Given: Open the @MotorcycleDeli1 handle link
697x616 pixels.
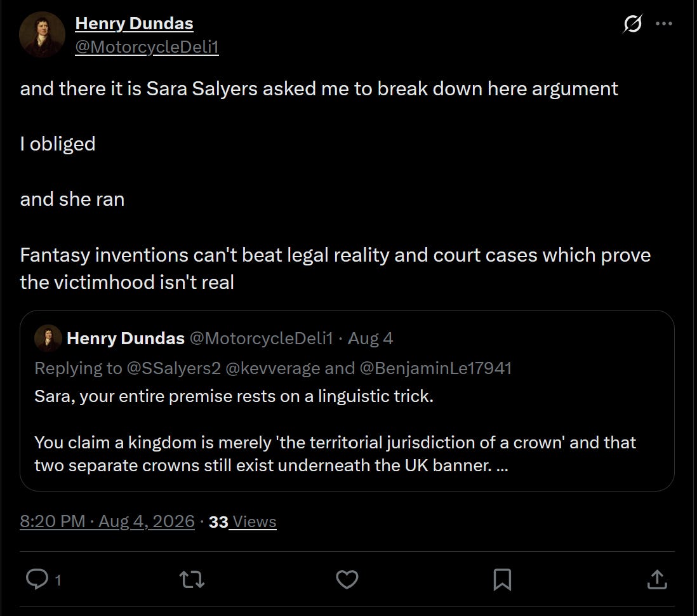Looking at the screenshot, I should 147,47.
